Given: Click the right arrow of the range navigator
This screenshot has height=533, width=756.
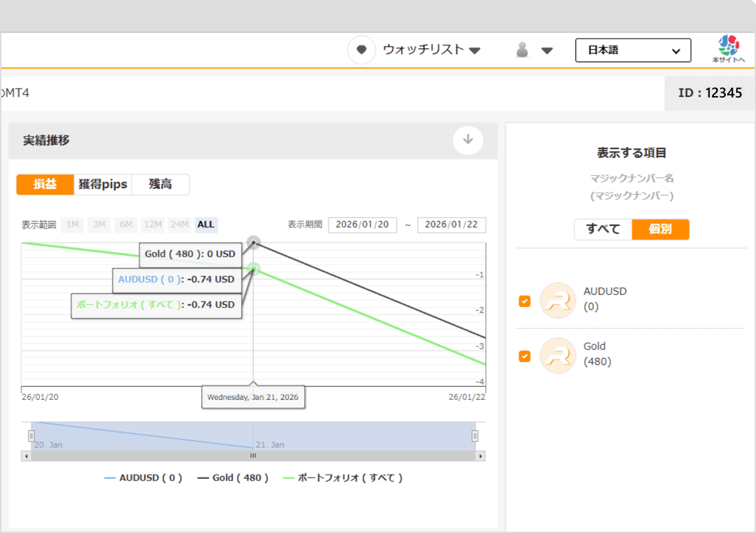Looking at the screenshot, I should coord(480,455).
